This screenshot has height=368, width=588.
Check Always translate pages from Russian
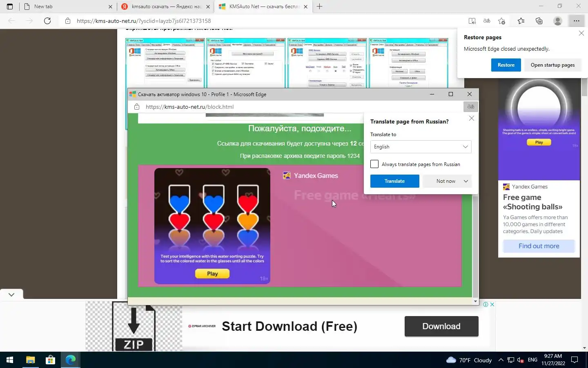pyautogui.click(x=374, y=164)
